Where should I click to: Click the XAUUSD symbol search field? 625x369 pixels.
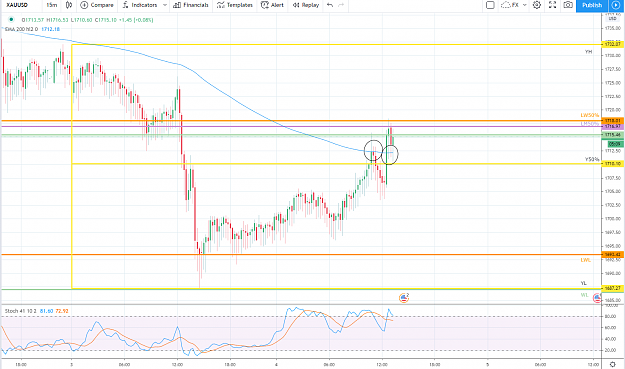(18, 5)
